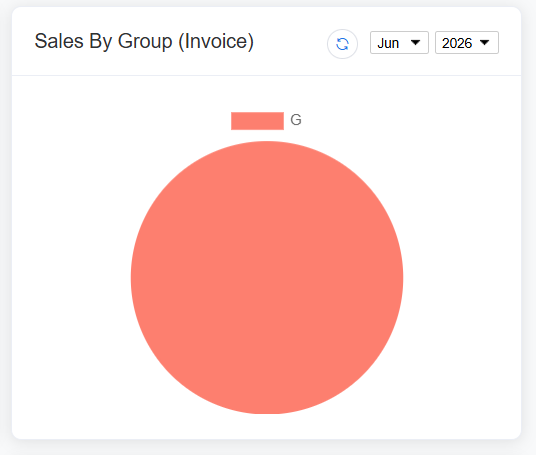Select the G pie slice
Viewport: 536px width, 455px height.
(x=267, y=278)
